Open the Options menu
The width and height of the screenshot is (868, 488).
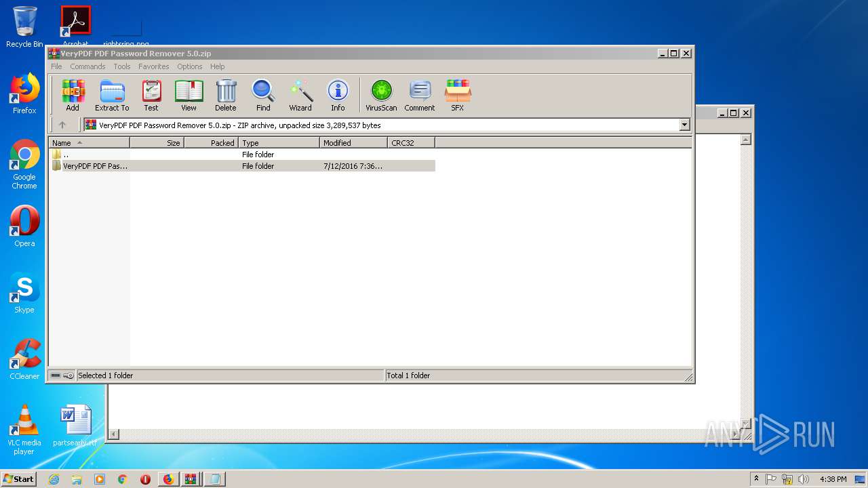190,66
